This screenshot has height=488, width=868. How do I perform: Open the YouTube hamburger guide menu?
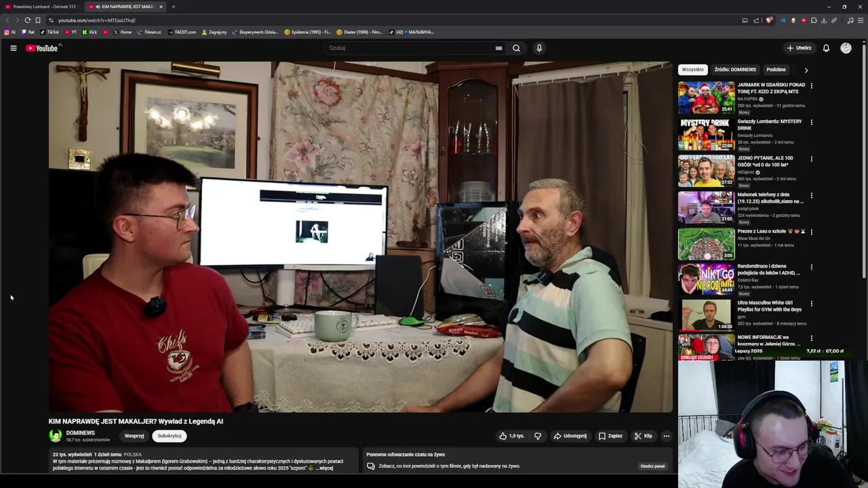(x=13, y=48)
